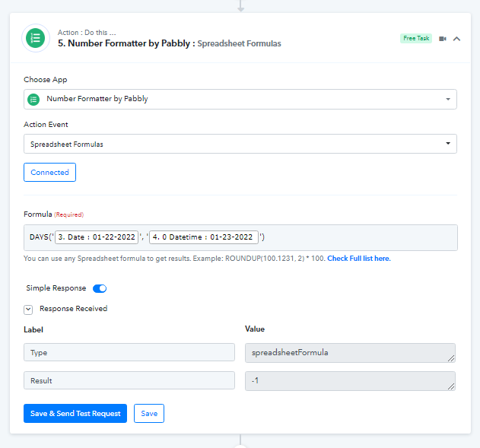
Task: Collapse step 5 with the chevron arrow
Action: pyautogui.click(x=456, y=39)
